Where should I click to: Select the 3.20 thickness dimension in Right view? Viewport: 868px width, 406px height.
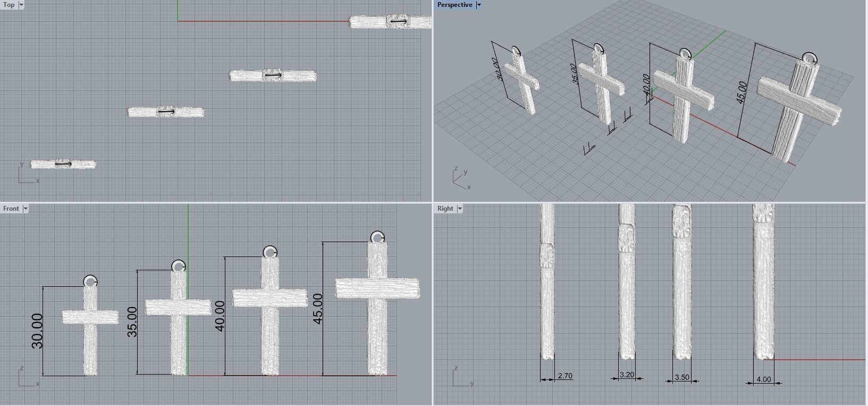627,375
